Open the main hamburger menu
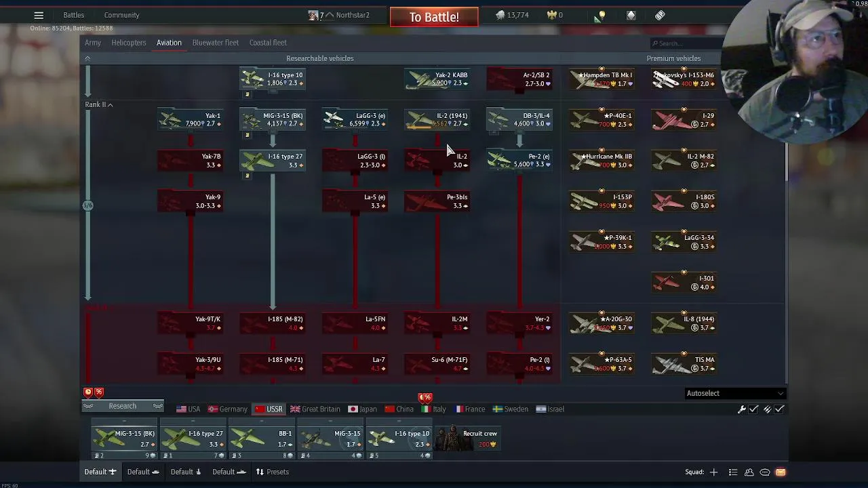Screen dimensions: 868x488 tap(39, 15)
